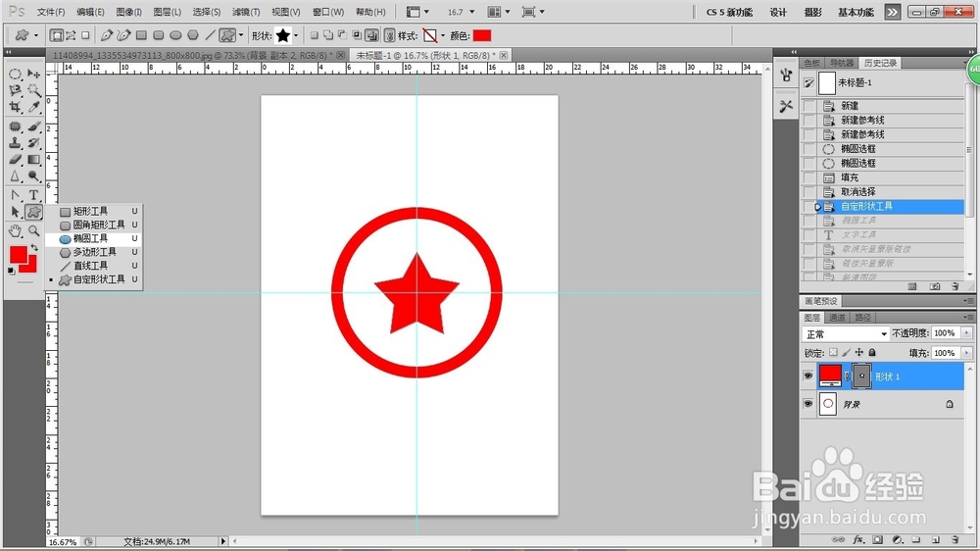
Task: Toggle the link chain next to style
Action: point(389,35)
